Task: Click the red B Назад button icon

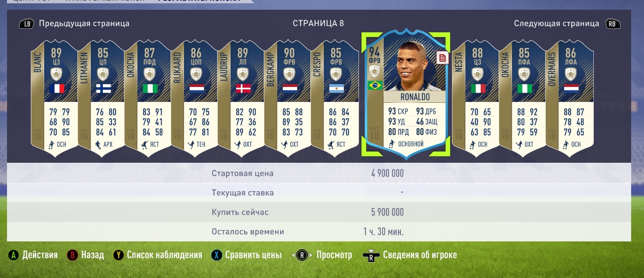Action: [72, 255]
